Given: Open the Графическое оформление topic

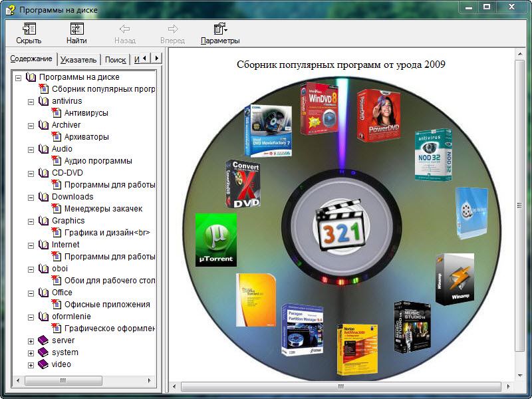Looking at the screenshot, I should click(110, 329).
